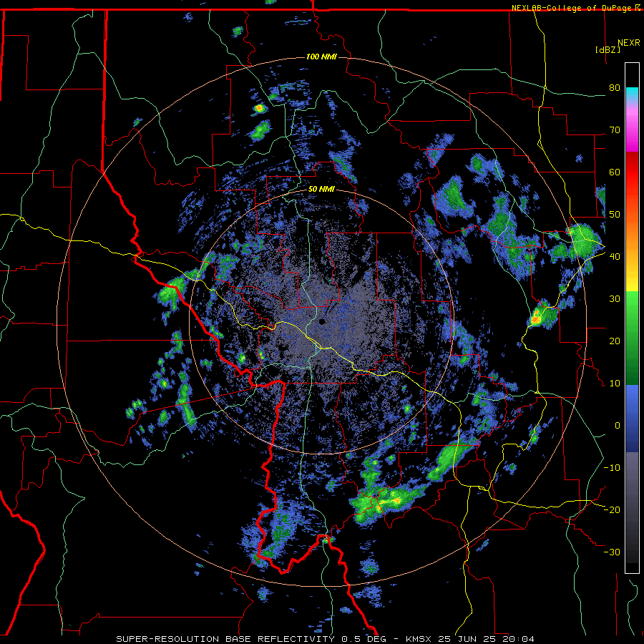Image resolution: width=644 pixels, height=644 pixels.
Task: Click the 10 value on dBZ scale
Action: [615, 384]
